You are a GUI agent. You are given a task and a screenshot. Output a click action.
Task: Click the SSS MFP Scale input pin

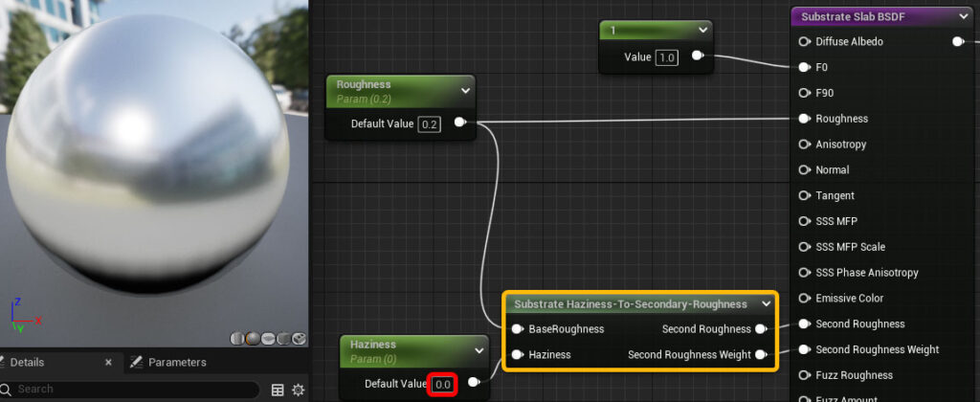click(x=804, y=247)
